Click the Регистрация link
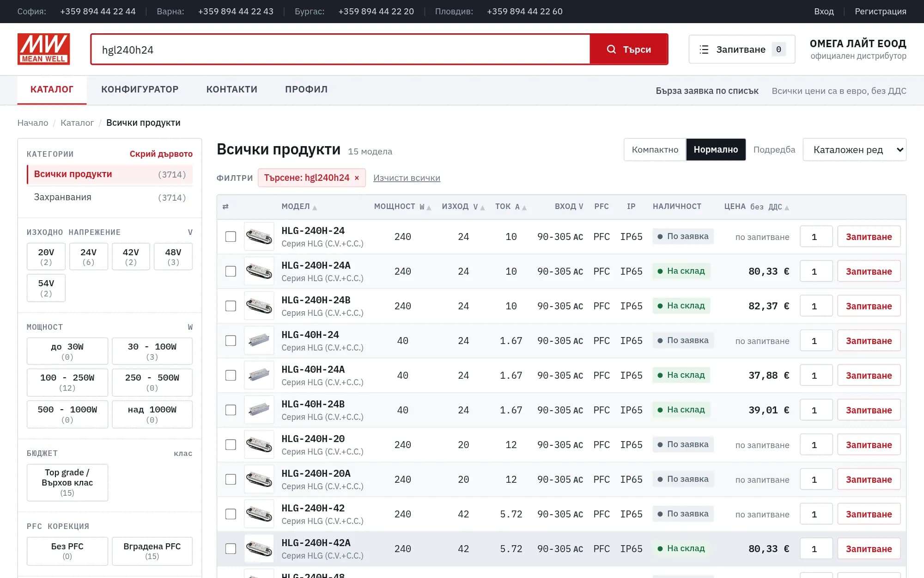 880,12
